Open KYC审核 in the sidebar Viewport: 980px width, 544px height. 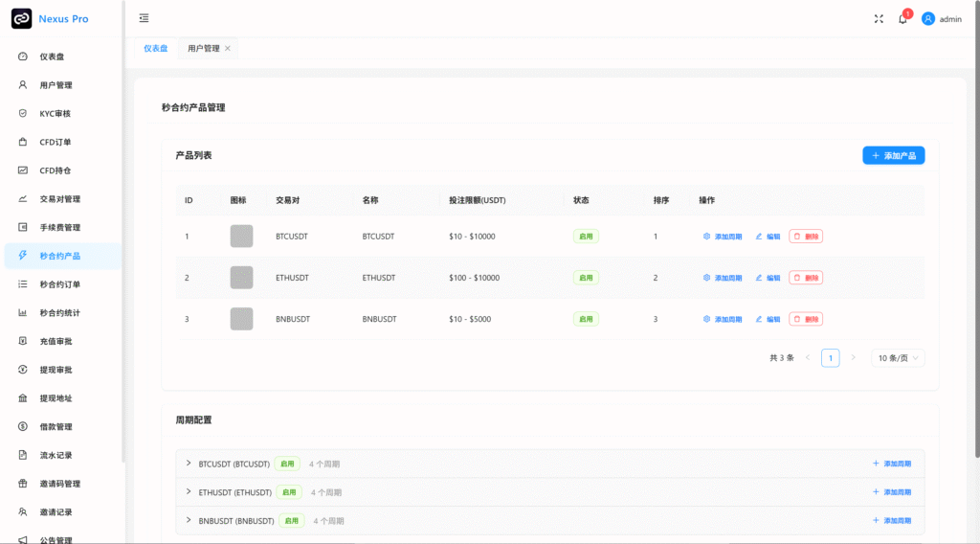56,113
